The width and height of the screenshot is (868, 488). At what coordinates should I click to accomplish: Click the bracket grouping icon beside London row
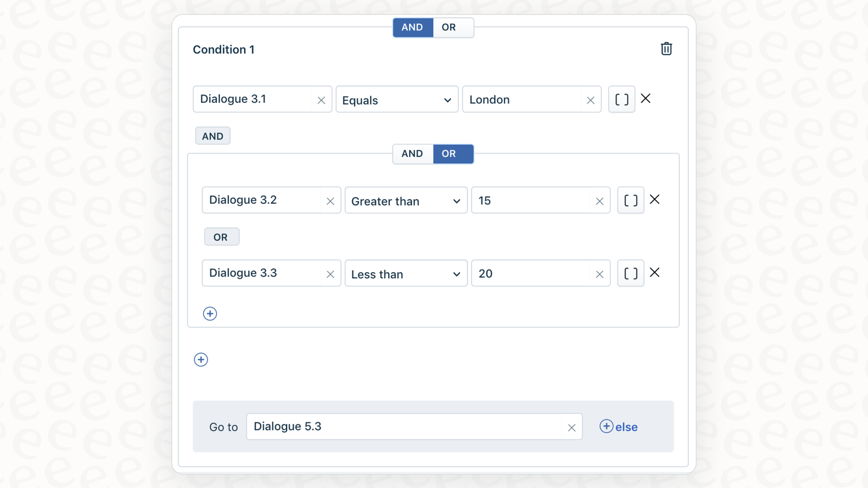[x=621, y=99]
